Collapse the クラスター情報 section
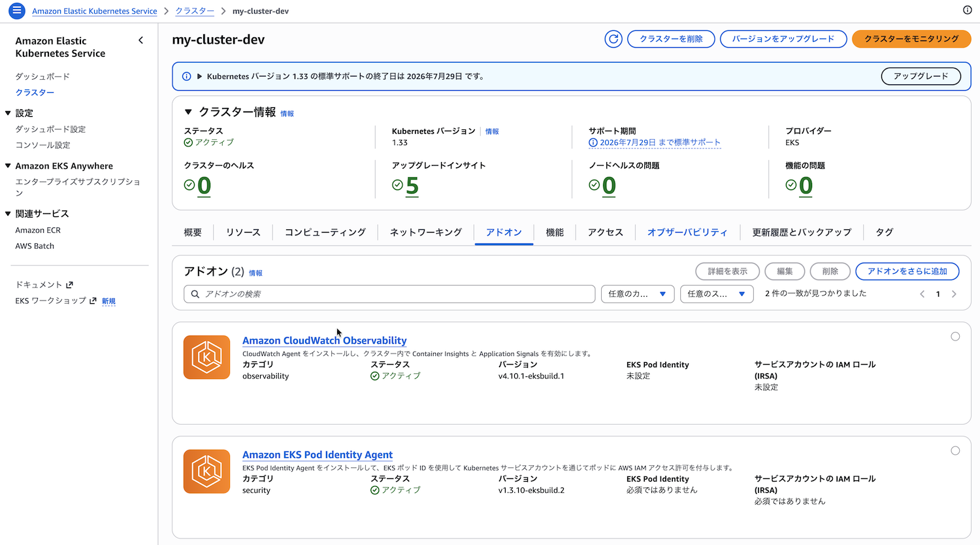This screenshot has height=545, width=980. click(188, 112)
